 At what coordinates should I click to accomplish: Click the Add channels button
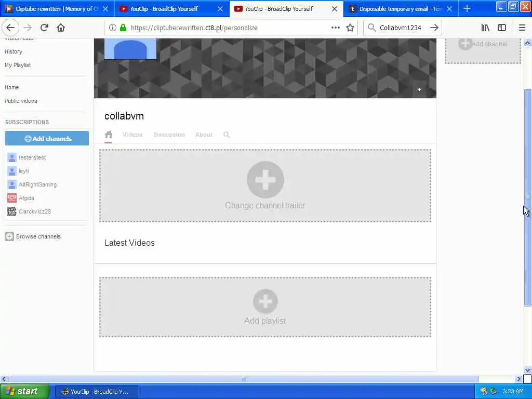pyautogui.click(x=47, y=138)
